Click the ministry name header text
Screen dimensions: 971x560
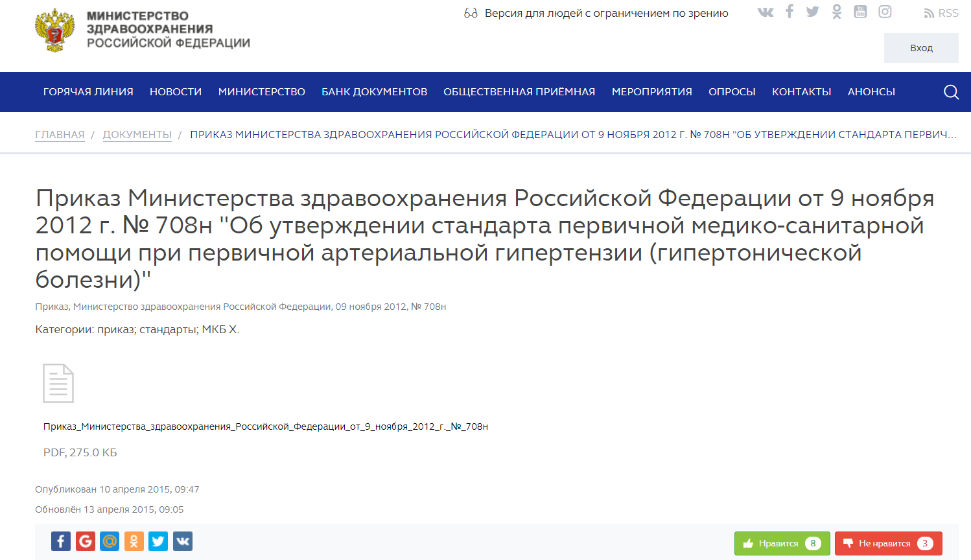point(169,29)
